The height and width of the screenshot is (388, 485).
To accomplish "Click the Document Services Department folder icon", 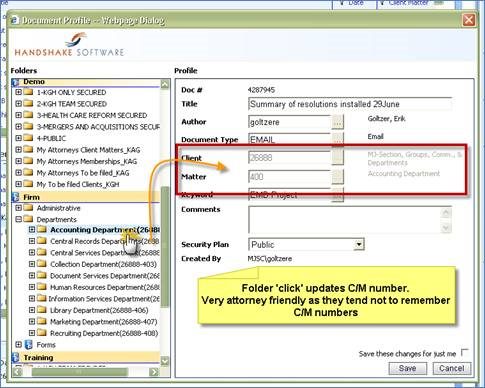I will 42,276.
